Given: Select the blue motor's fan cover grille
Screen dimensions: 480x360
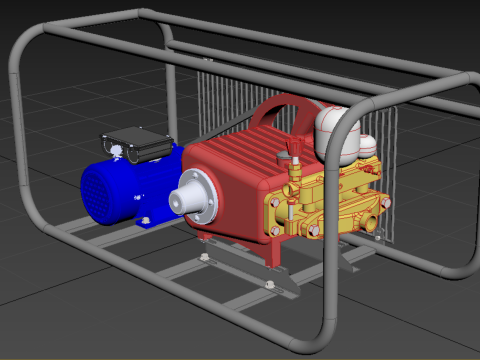Looking at the screenshot, I should point(97,195).
